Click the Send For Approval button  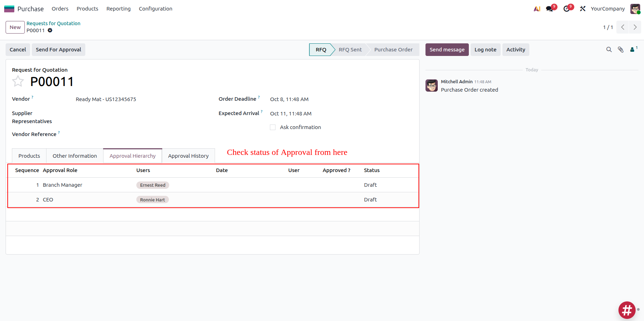(58, 49)
